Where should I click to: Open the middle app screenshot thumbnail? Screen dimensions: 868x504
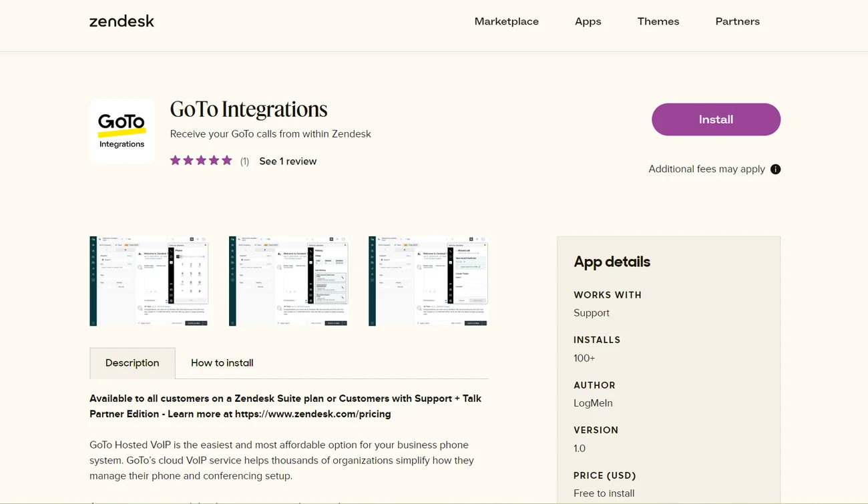coord(288,281)
